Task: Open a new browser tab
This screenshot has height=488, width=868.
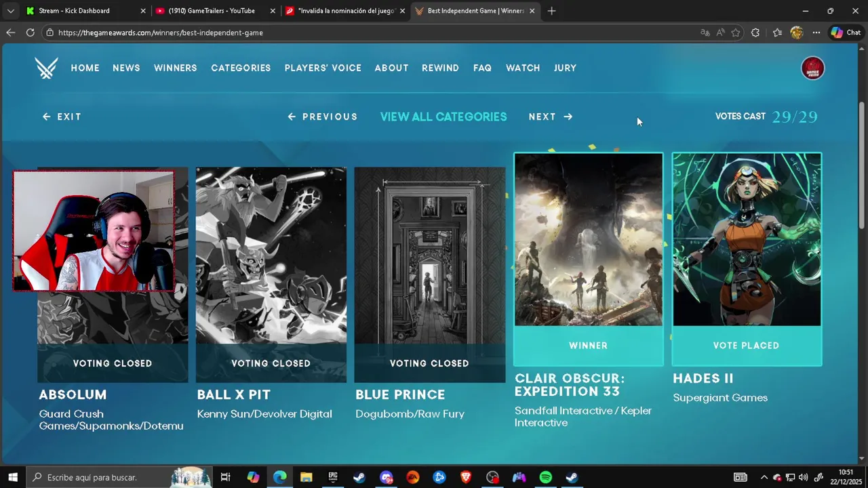Action: coord(551,11)
